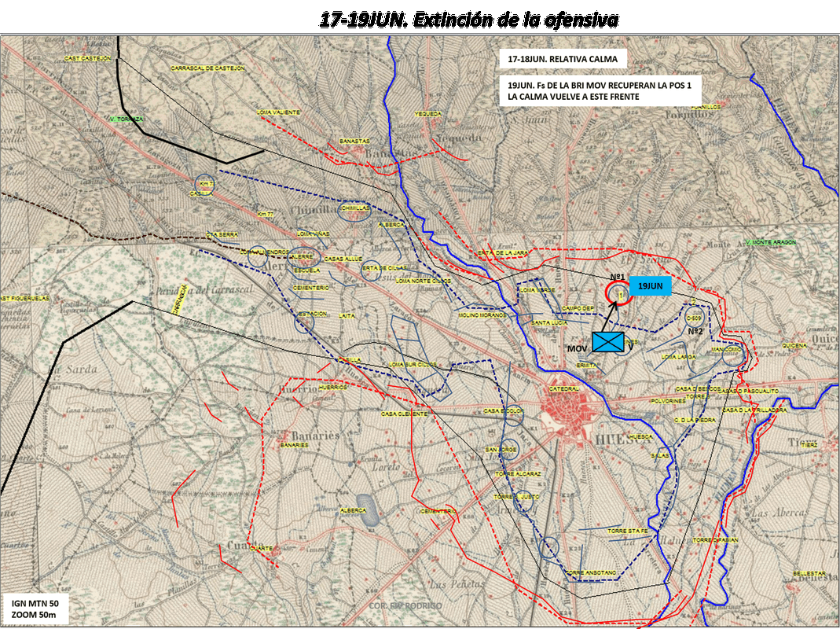Screen dimensions: 840x629
Task: Click the TORRE STA FE label
Action: point(627,531)
